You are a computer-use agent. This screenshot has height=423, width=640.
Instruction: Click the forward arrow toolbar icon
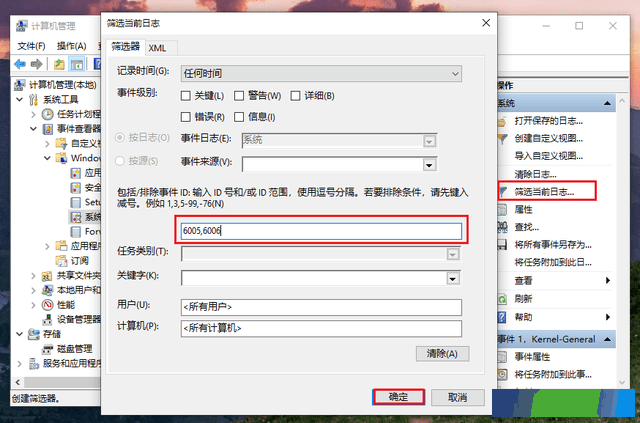[37, 64]
